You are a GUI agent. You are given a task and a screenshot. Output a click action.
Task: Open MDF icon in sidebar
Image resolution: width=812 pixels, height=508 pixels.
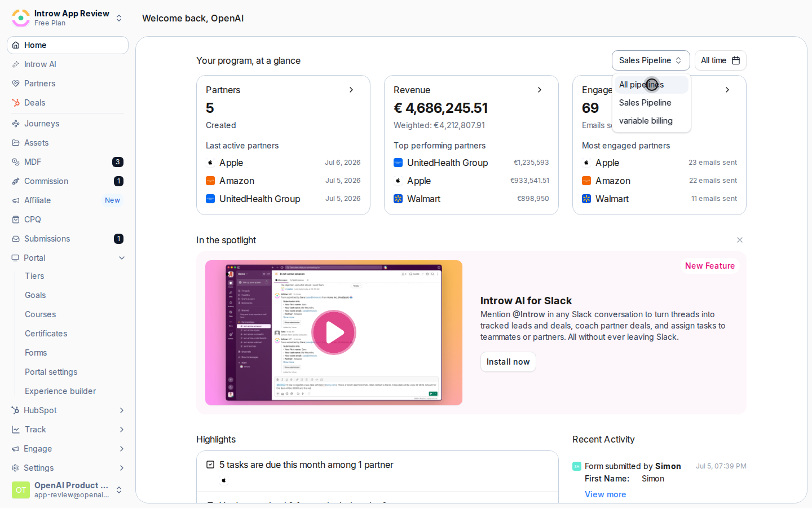(16, 162)
